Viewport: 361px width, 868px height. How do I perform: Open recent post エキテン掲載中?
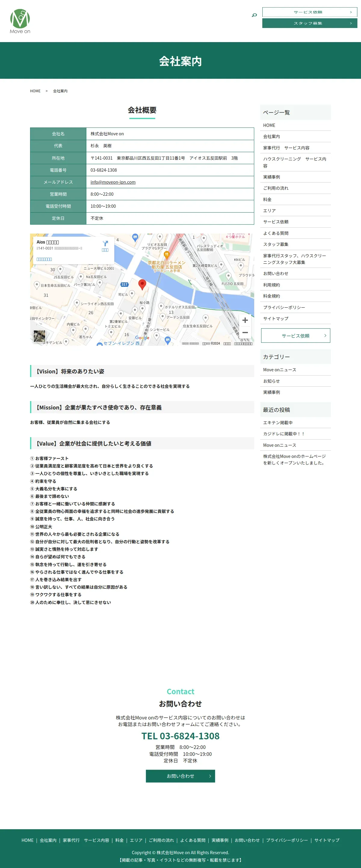[x=296, y=422]
